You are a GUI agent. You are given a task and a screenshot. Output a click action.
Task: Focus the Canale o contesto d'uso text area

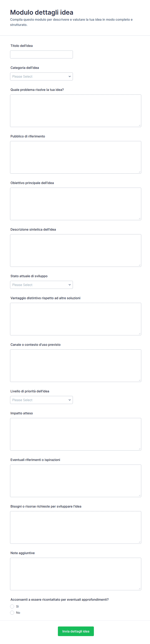76,366
